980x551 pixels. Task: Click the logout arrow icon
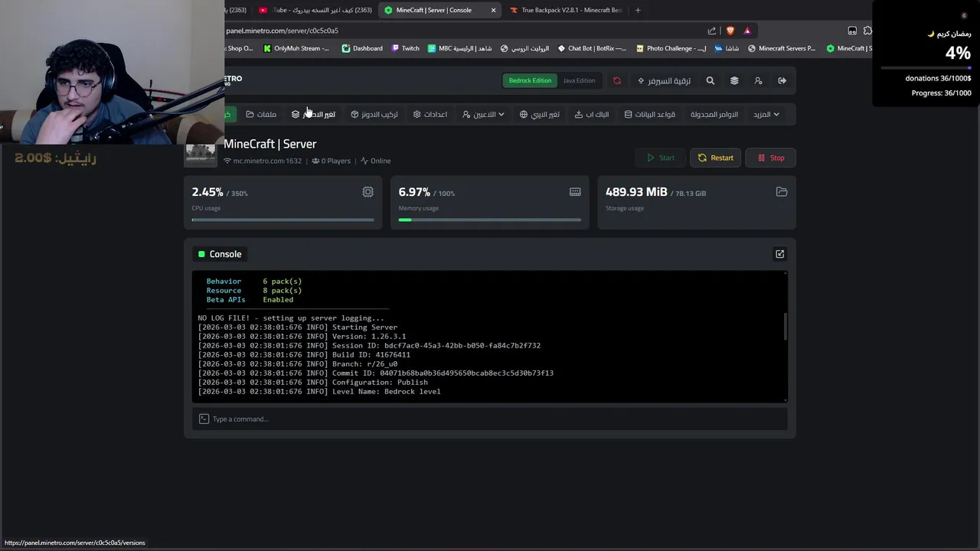tap(782, 80)
